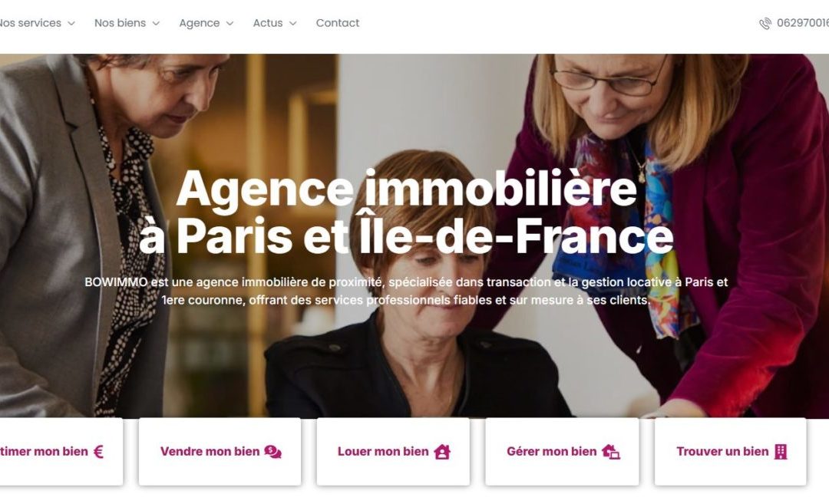Click the Louer mon bien button
Image resolution: width=829 pixels, height=504 pixels.
393,452
